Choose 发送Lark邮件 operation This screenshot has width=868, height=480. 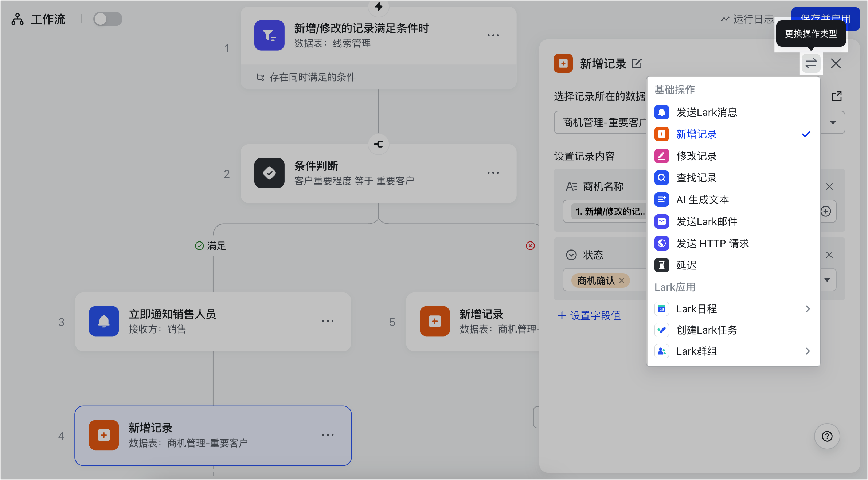coord(733,221)
